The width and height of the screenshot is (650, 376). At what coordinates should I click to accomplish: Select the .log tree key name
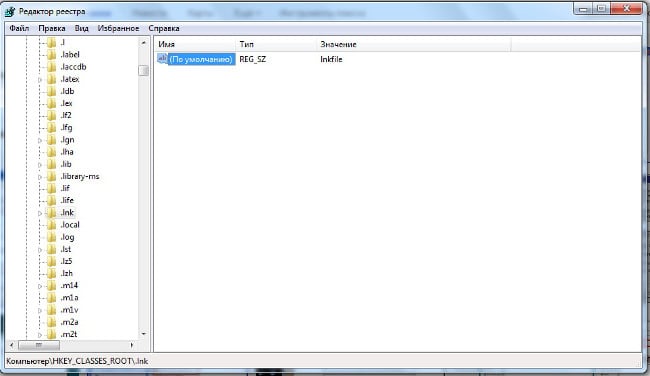click(x=67, y=237)
